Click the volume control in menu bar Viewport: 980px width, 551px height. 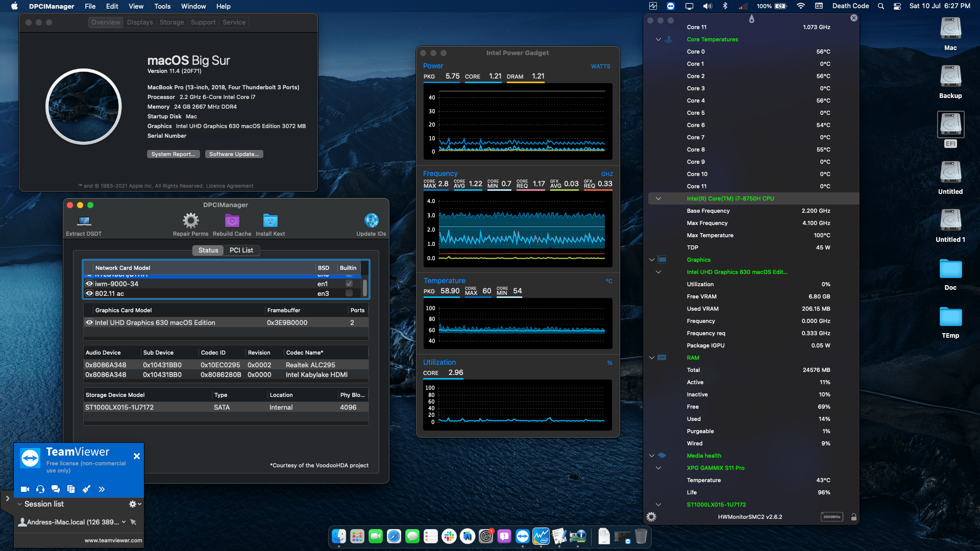(x=707, y=6)
